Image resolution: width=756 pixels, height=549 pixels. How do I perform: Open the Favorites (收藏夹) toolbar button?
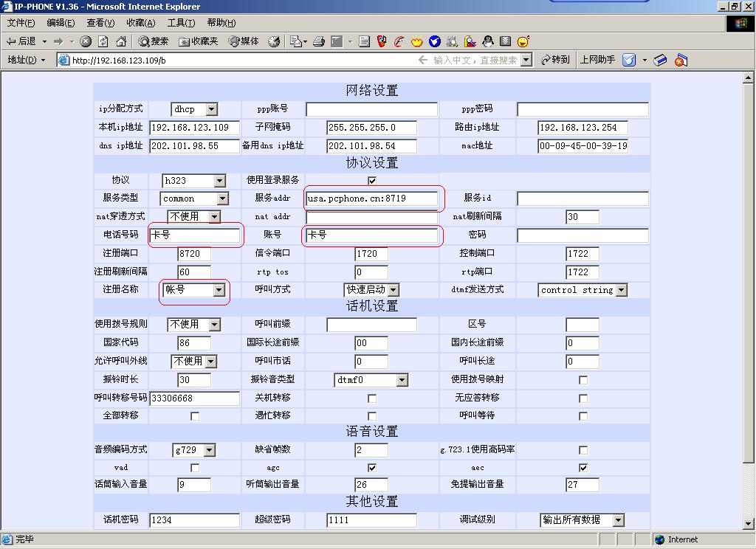(198, 41)
